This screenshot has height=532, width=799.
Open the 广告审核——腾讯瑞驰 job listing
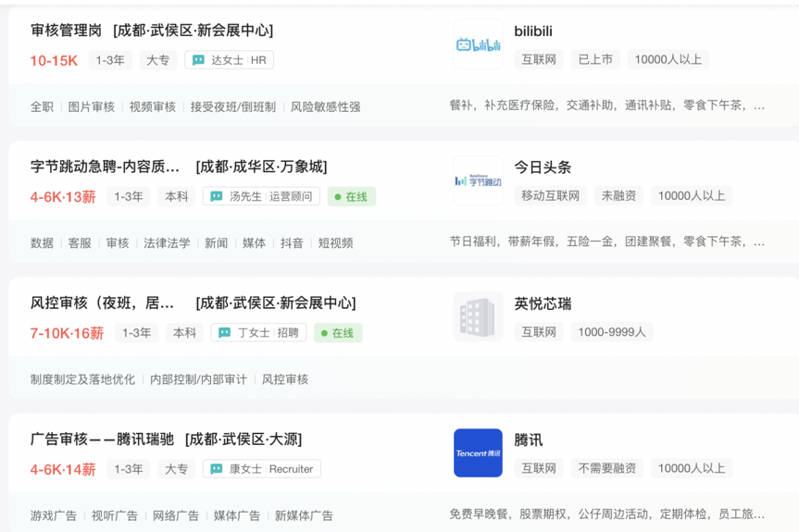(103, 439)
